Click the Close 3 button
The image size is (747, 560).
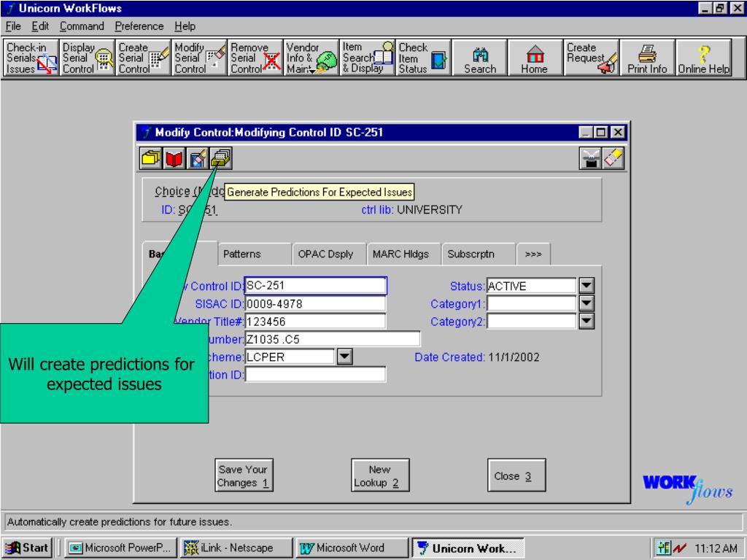[516, 475]
